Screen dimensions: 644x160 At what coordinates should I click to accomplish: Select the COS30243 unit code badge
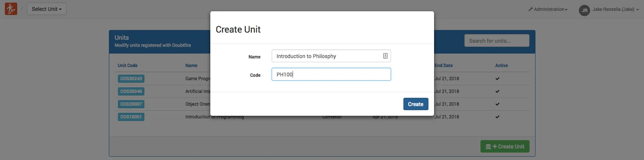click(x=131, y=79)
